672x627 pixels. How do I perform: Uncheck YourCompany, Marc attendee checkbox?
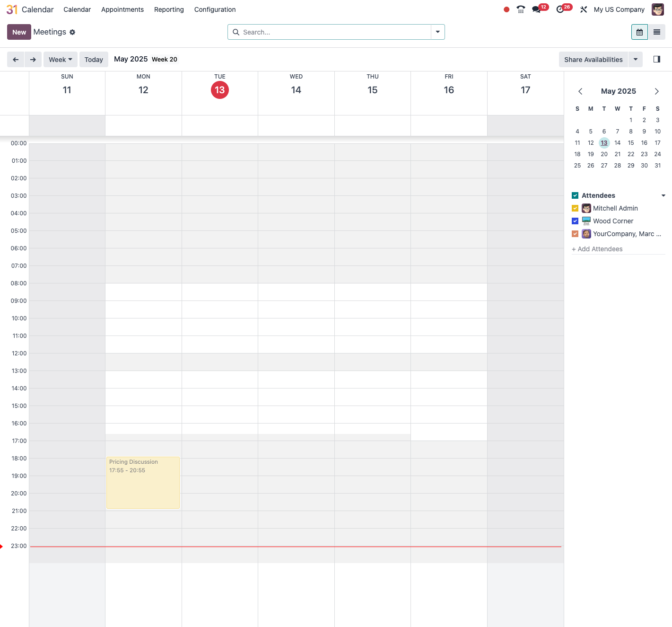[575, 234]
